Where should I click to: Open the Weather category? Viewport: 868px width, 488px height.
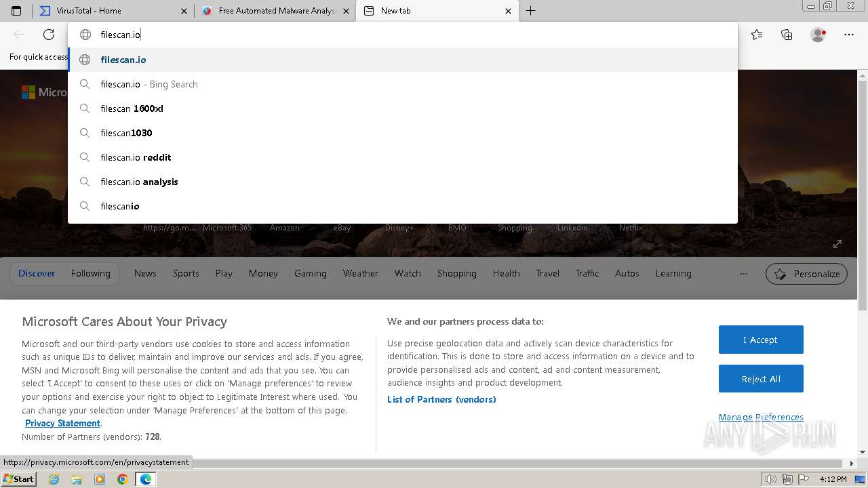click(361, 273)
